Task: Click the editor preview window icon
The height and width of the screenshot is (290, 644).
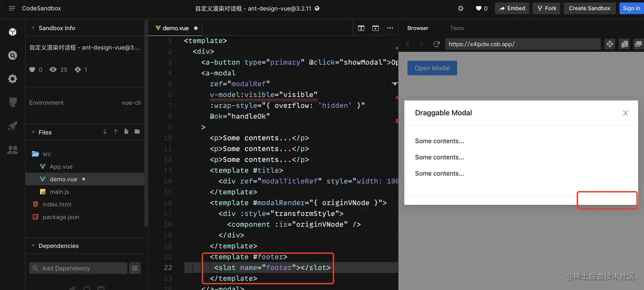Action: pyautogui.click(x=375, y=28)
